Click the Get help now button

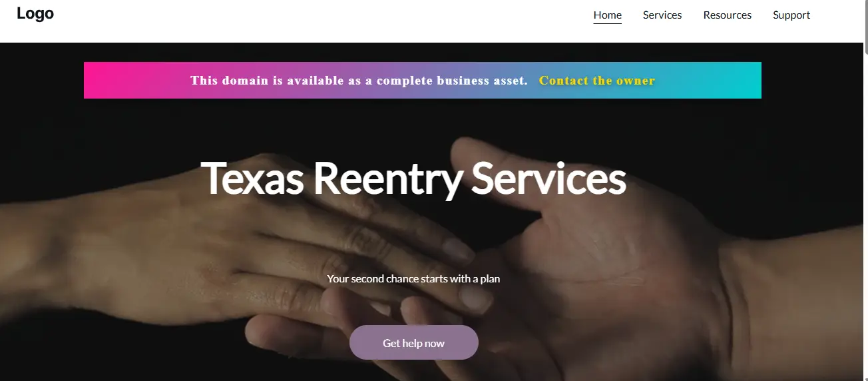pos(414,342)
